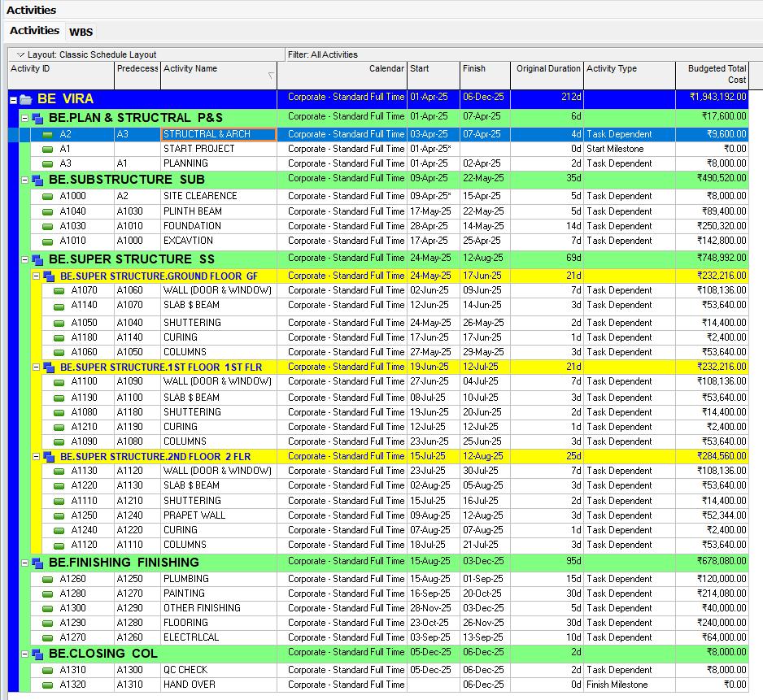The image size is (763, 700).
Task: Select the PLINTH BEAM activity name
Action: point(193,211)
